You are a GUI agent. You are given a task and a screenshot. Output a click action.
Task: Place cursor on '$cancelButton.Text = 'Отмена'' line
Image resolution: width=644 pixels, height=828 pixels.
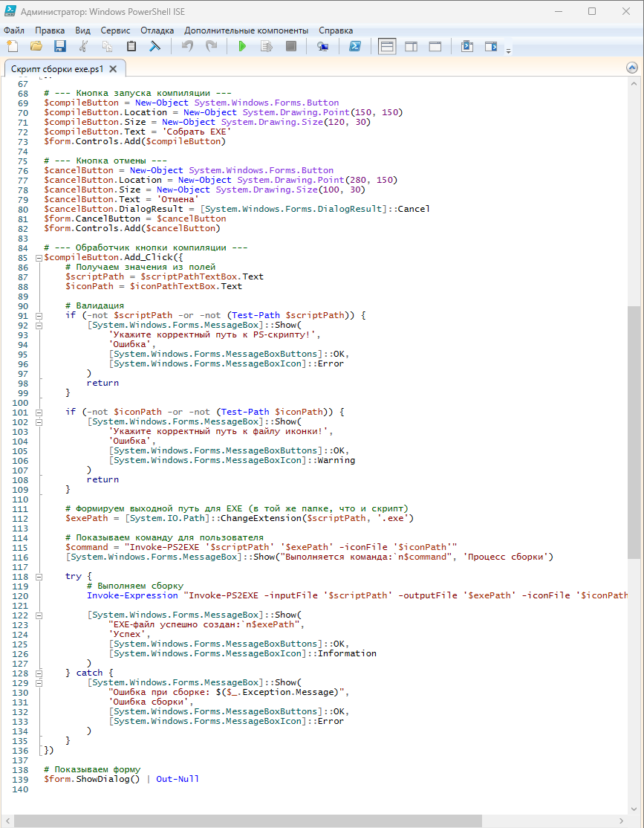(x=121, y=199)
